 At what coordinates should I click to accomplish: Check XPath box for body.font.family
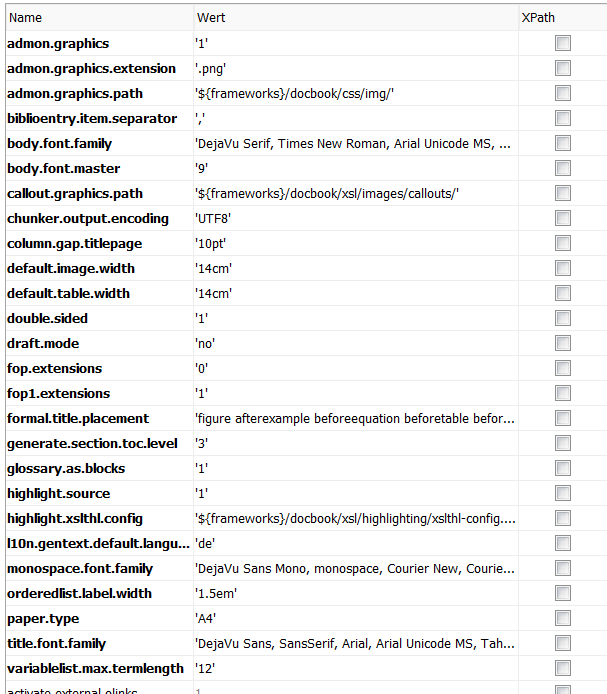[563, 143]
